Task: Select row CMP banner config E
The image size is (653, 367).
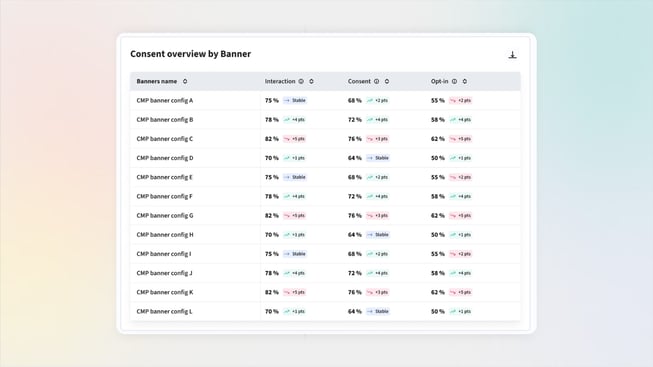Action: click(325, 177)
